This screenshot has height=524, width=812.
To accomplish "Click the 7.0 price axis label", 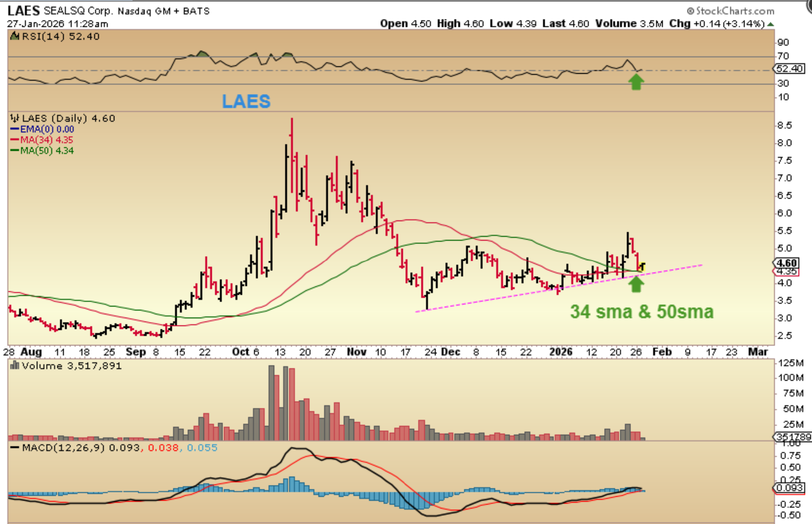I will [x=784, y=178].
